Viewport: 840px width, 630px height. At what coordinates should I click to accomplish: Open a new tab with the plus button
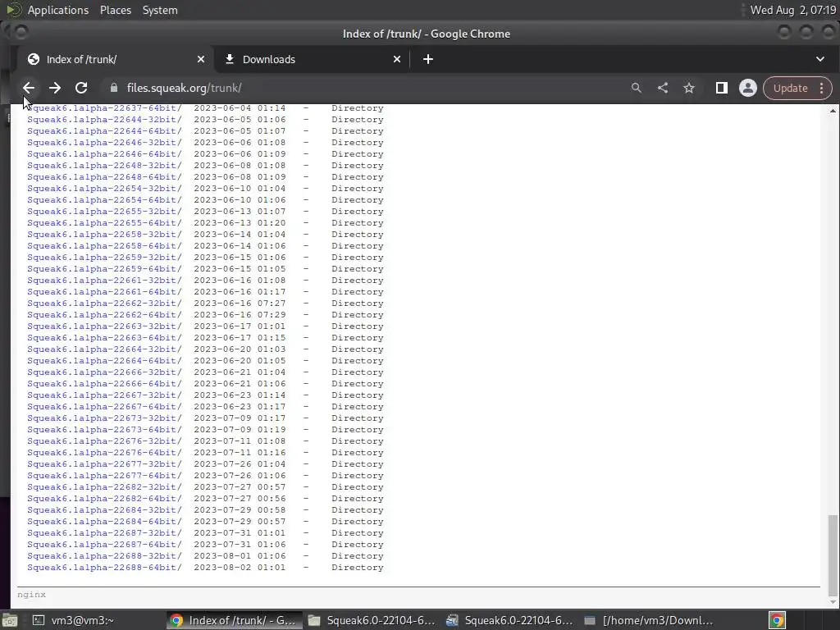(427, 59)
